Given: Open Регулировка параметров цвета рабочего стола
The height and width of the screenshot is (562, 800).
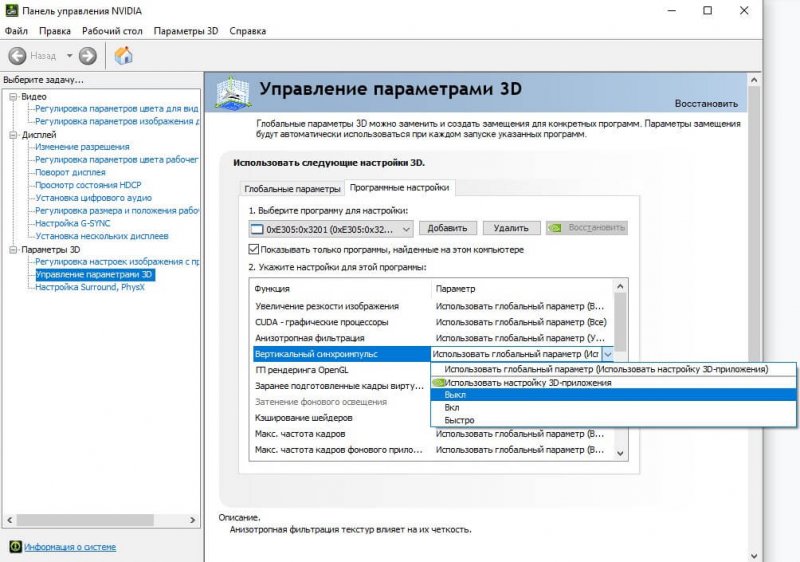Looking at the screenshot, I should coord(116,160).
